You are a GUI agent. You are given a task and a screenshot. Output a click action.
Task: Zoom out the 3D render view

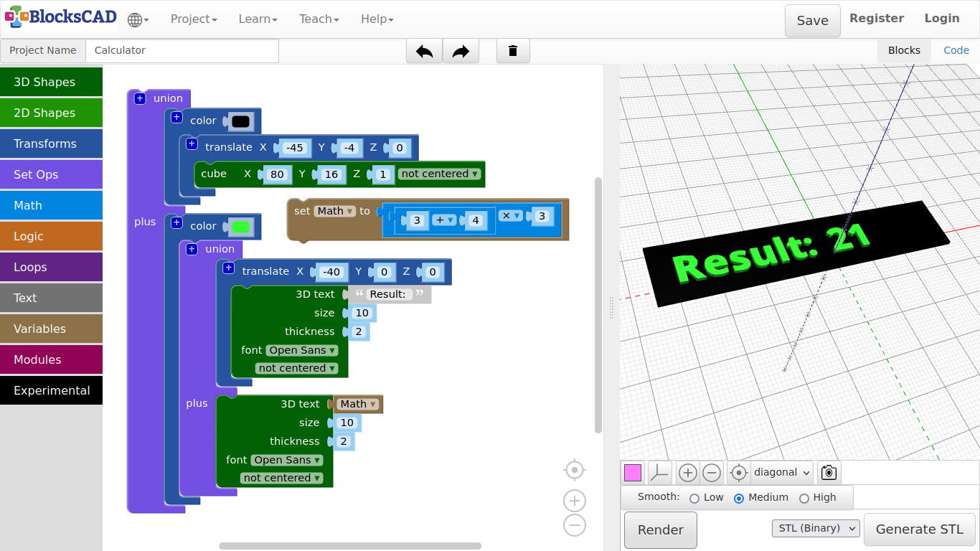(x=712, y=473)
